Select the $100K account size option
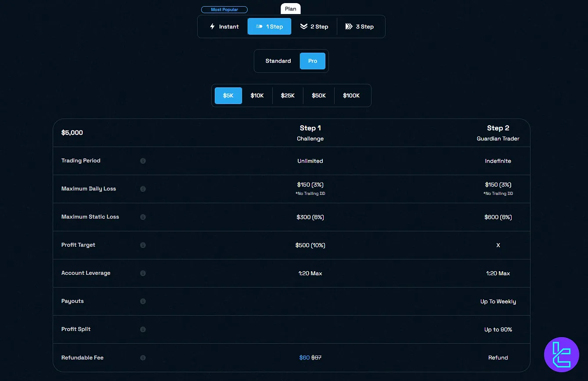 (351, 96)
